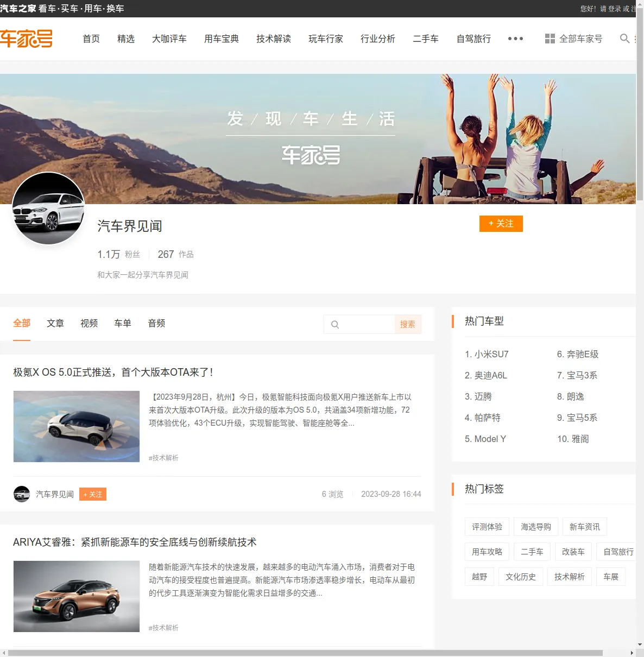Click the 搜索 button
The width and height of the screenshot is (644, 657).
pos(408,324)
